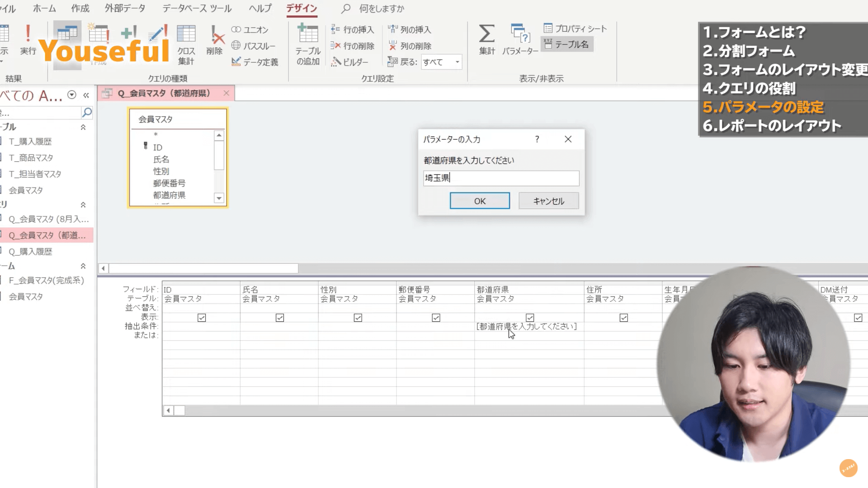The width and height of the screenshot is (868, 488).
Task: Uncheck the 表示 checkbox for 氏名 column
Action: 280,318
